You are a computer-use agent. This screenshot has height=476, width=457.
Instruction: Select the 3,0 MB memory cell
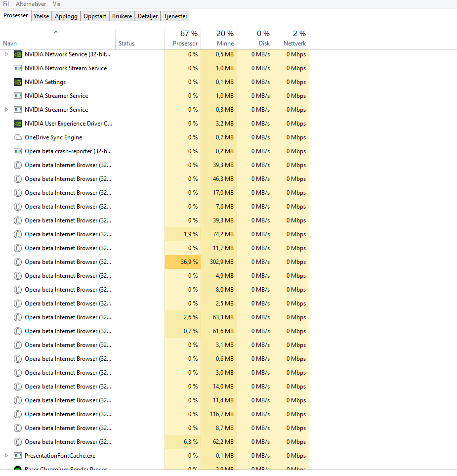(x=219, y=373)
